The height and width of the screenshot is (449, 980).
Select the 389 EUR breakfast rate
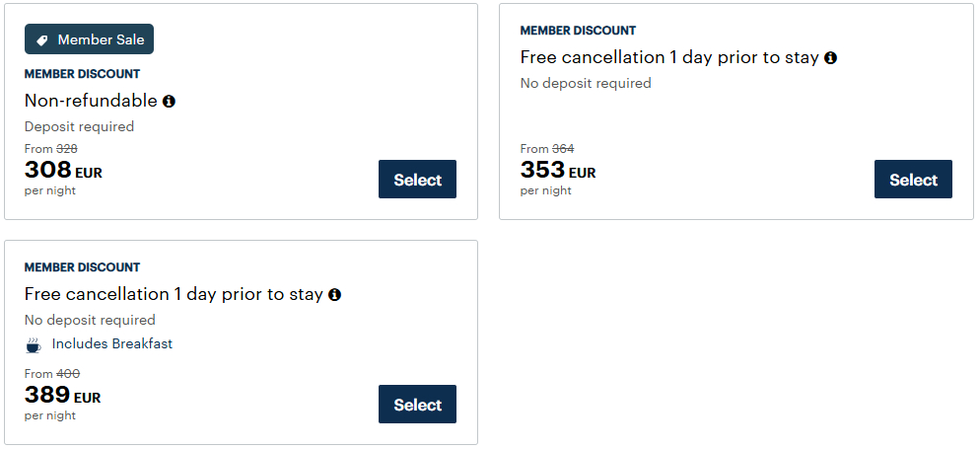point(417,404)
